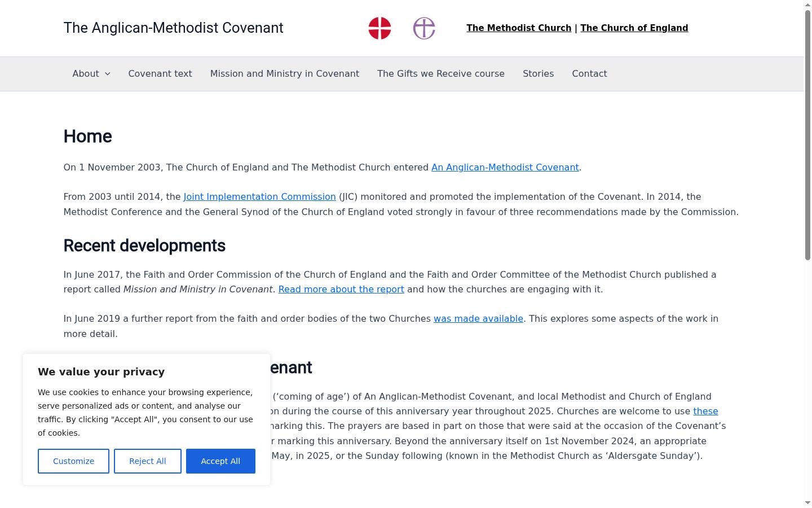Click The Anglican-Methodist Covenant site title
The height and width of the screenshot is (508, 812).
174,28
